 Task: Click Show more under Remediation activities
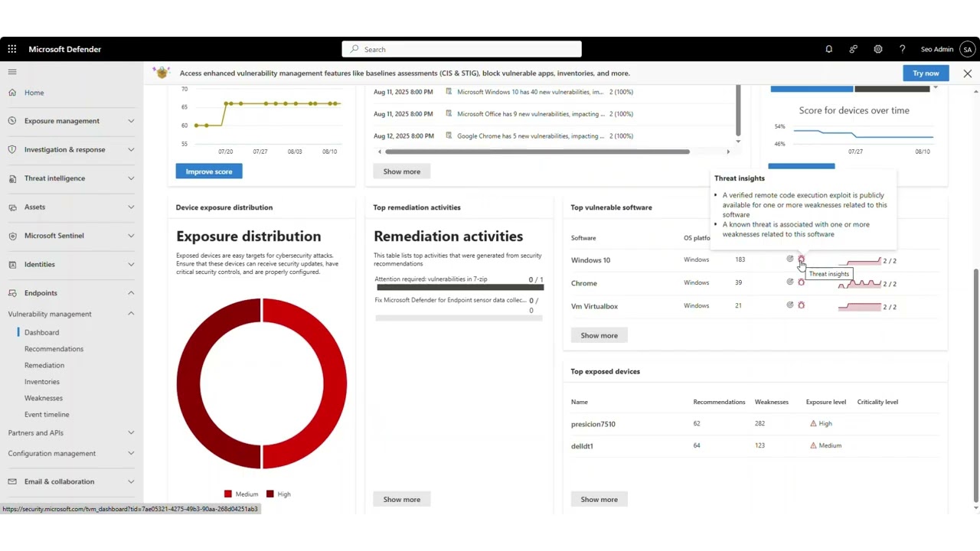pyautogui.click(x=402, y=499)
